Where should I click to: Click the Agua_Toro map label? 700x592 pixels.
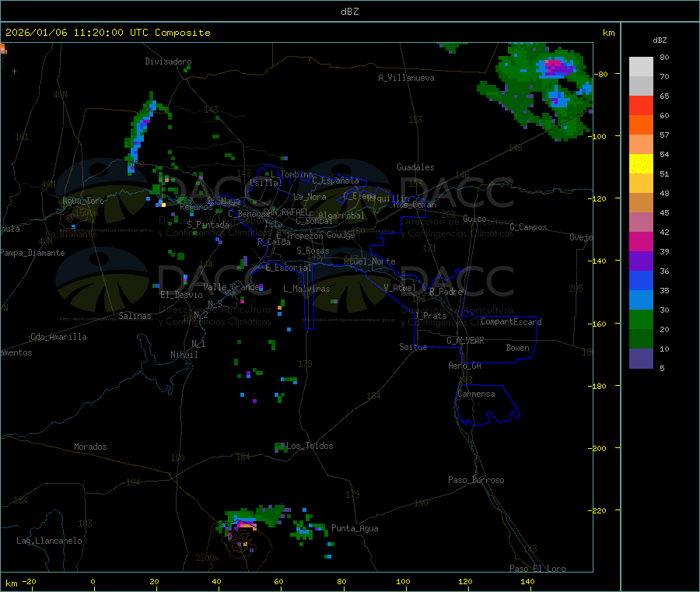pos(83,201)
